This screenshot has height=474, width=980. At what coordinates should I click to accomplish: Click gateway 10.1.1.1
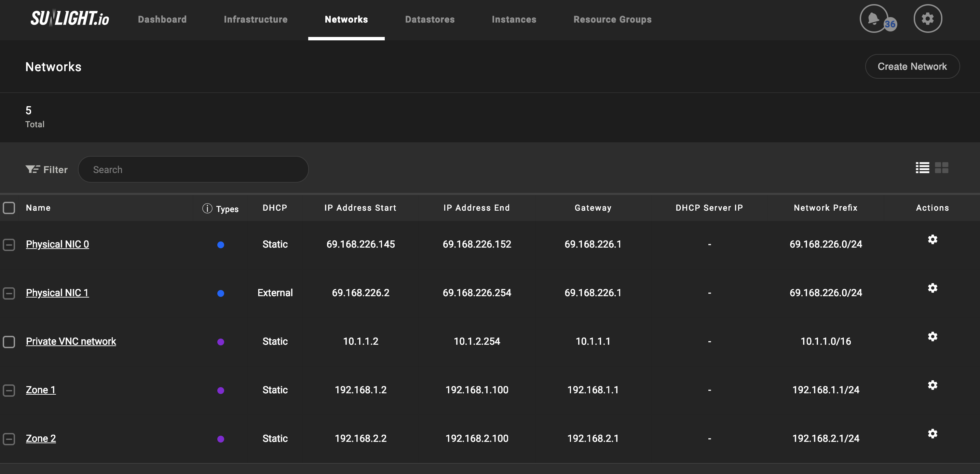(593, 341)
